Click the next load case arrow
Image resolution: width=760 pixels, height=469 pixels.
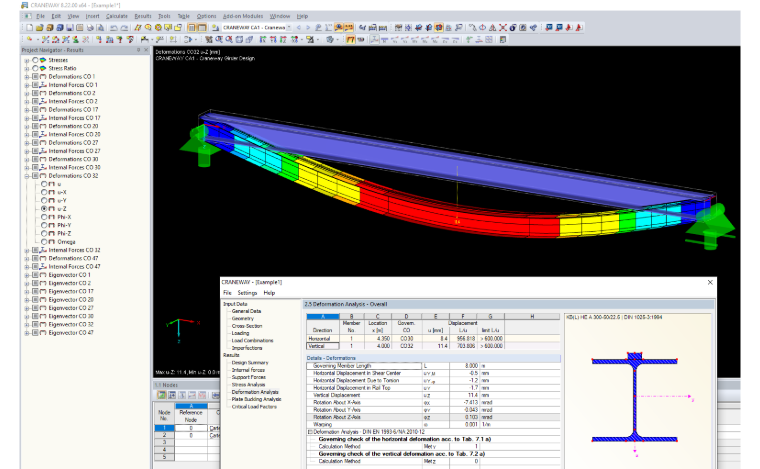[x=308, y=28]
